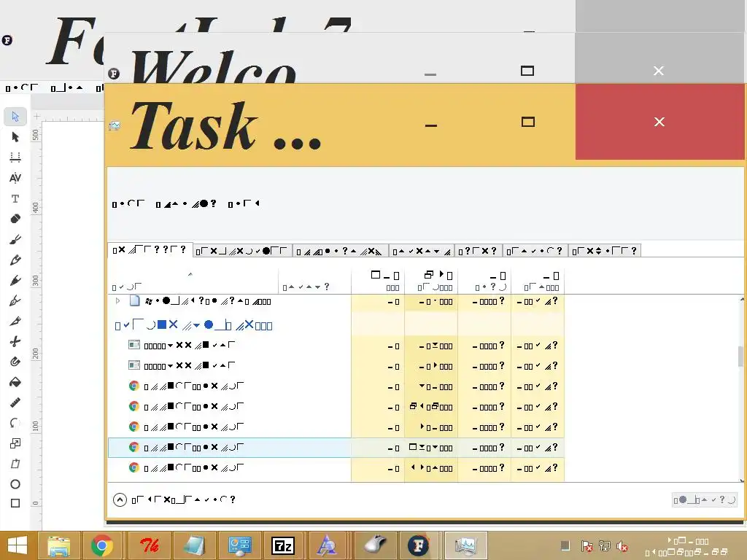Select the Magnet tool

point(15,362)
